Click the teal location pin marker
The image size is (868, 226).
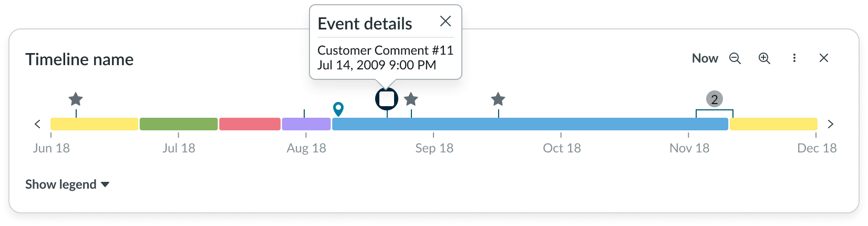coord(338,109)
